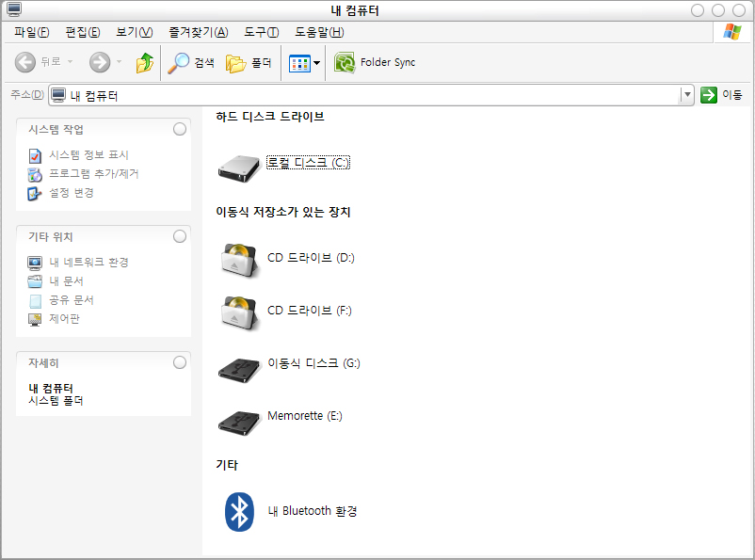Screen dimensions: 755x560
Task: Open the 즐겨찾기(A) menu
Action: tap(199, 32)
